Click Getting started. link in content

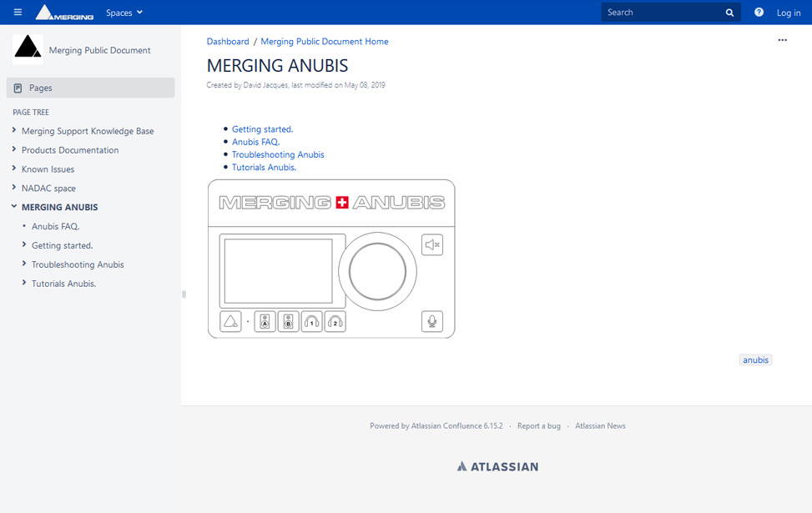(262, 129)
